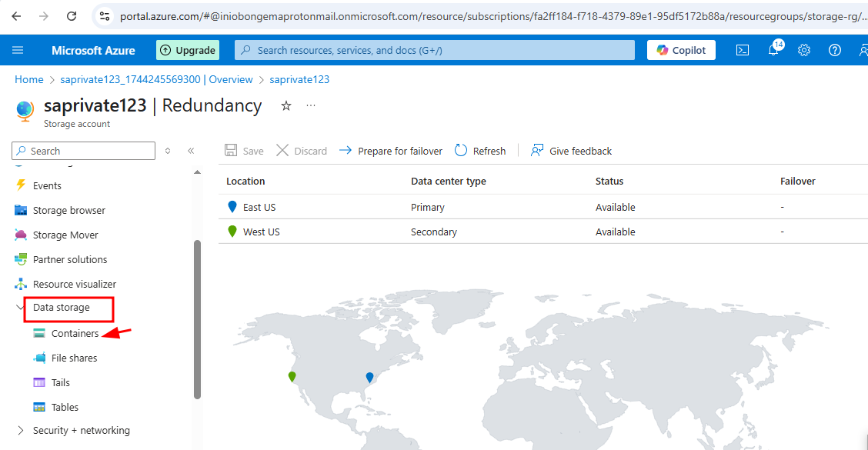Open saprivate123_1744245569300 Overview breadcrumb
868x450 pixels.
coord(157,80)
